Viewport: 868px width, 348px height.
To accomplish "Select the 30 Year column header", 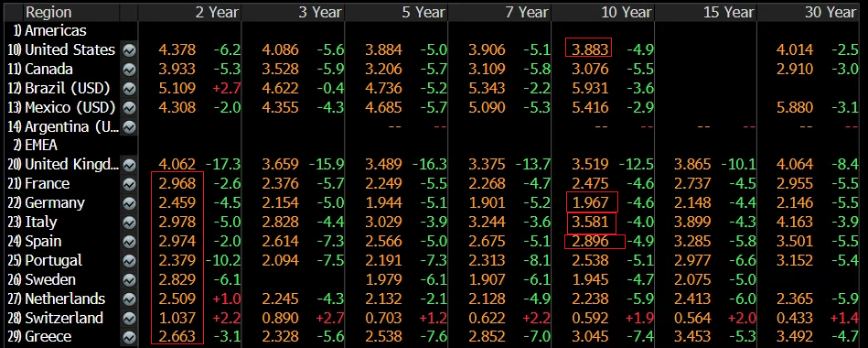I will (x=830, y=12).
